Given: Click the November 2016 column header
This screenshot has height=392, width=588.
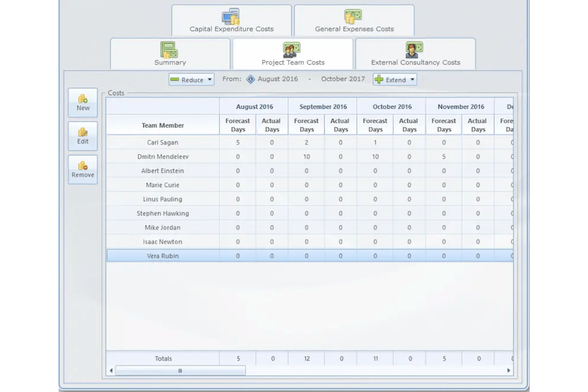Looking at the screenshot, I should 460,106.
